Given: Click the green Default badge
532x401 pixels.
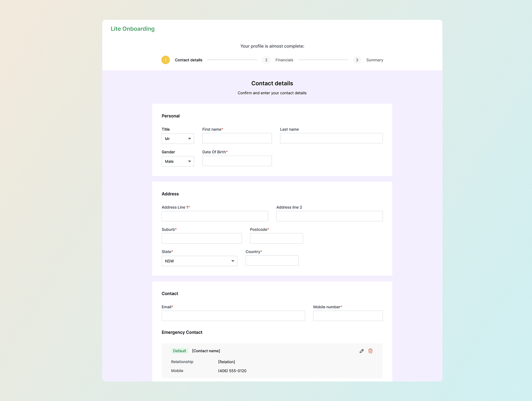Looking at the screenshot, I should (x=179, y=351).
